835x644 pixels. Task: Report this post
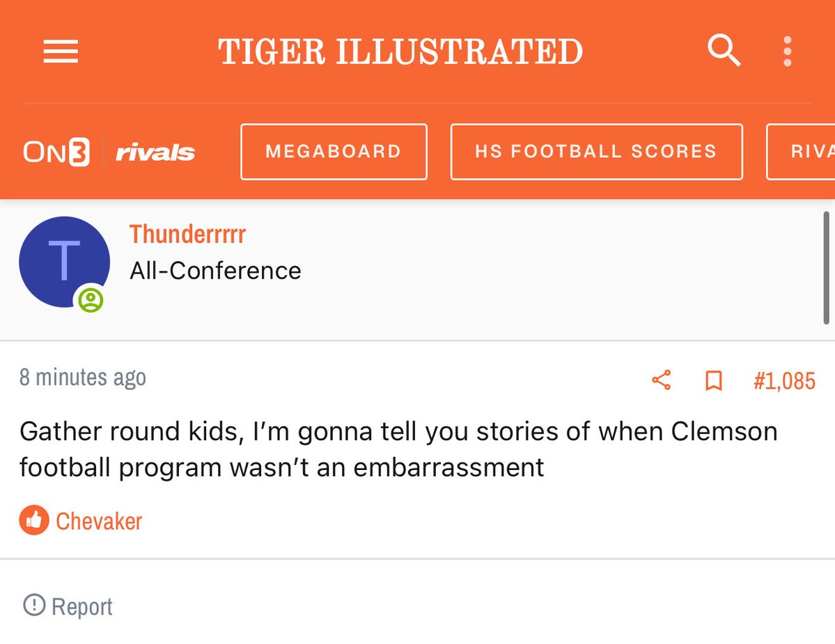(x=68, y=606)
